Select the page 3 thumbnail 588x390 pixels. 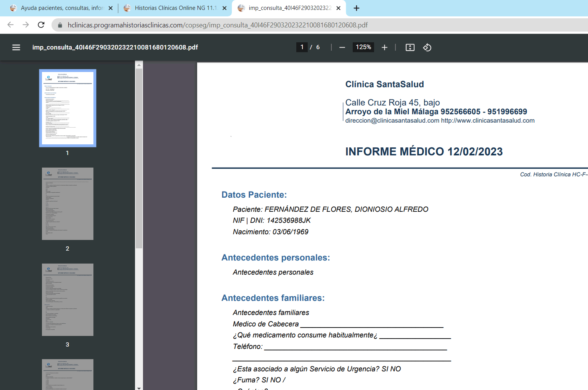pos(67,299)
